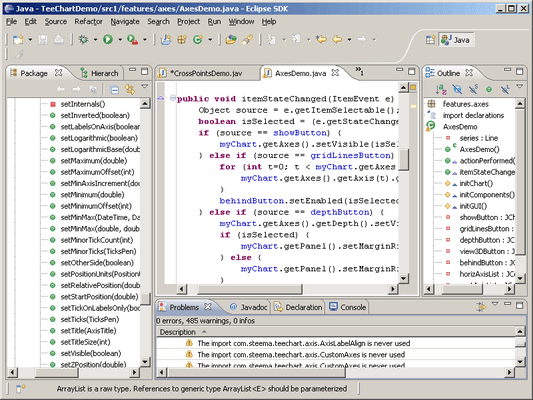The image size is (533, 400).
Task: Toggle Hide Fields in Outline toolbar
Action: [x=457, y=89]
